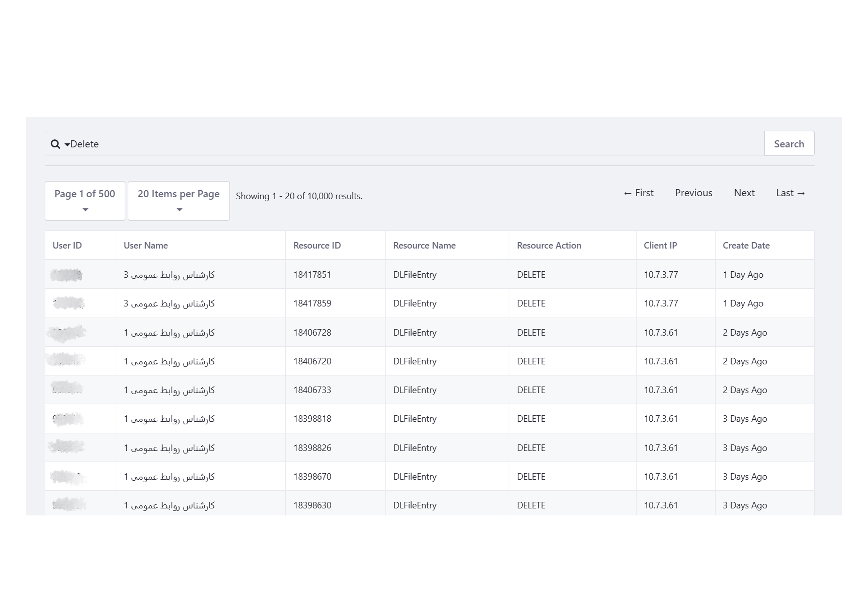Image resolution: width=868 pixels, height=614 pixels.
Task: Click '3 Days Ago' in row 18398818
Action: point(745,419)
